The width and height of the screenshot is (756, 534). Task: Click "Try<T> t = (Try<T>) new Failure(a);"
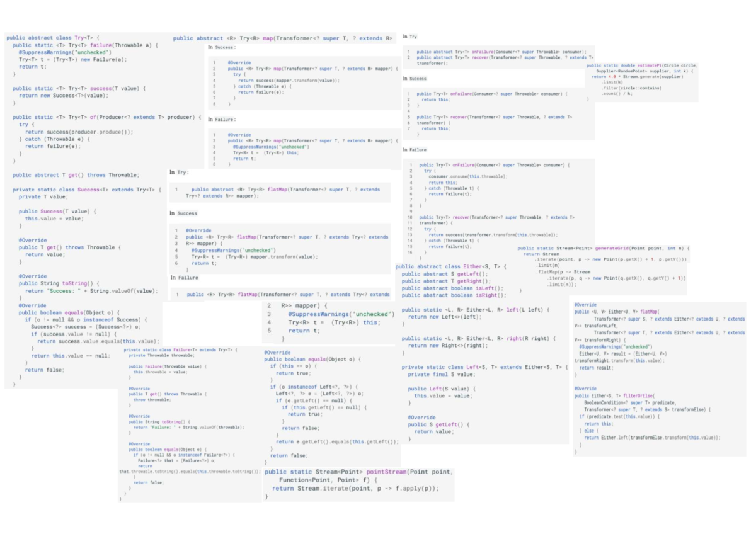click(72, 59)
